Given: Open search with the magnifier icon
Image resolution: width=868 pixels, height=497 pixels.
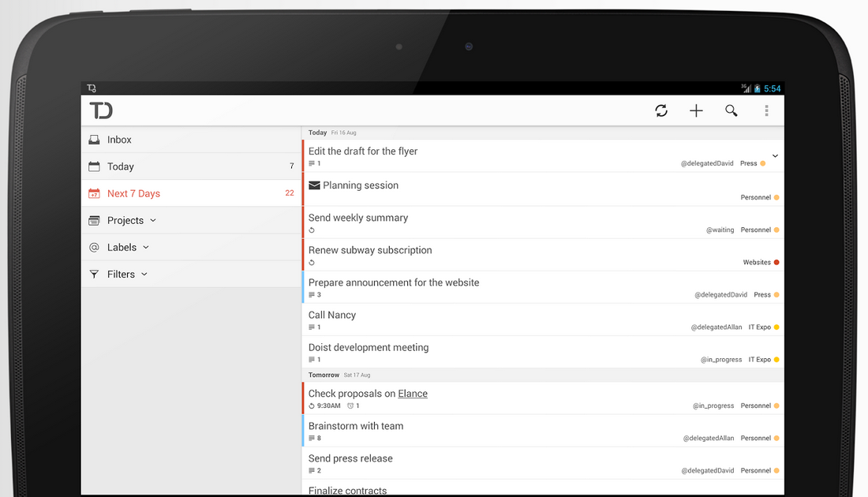Looking at the screenshot, I should pos(731,111).
